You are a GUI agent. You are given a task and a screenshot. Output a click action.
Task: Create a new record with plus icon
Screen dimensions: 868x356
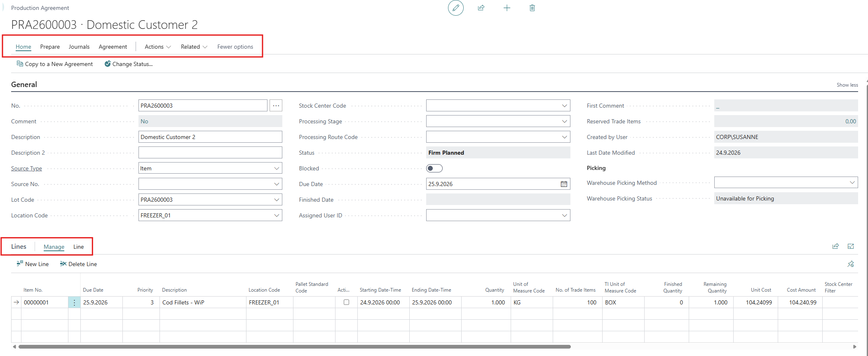pos(507,8)
